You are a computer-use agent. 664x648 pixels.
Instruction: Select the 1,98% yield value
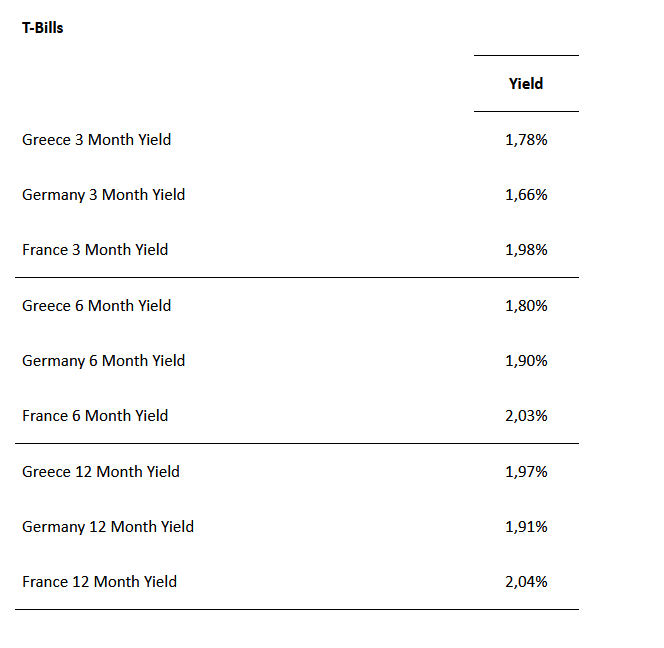click(526, 250)
